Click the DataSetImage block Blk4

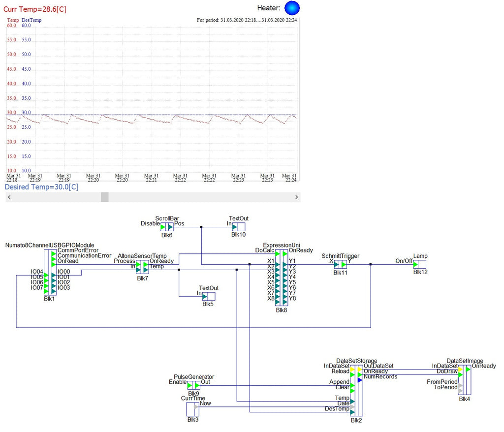pyautogui.click(x=464, y=380)
